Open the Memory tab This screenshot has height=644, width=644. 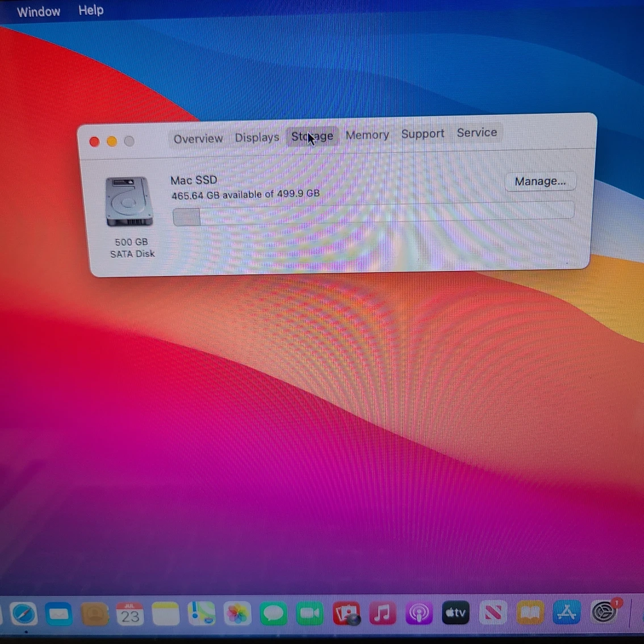coord(367,135)
